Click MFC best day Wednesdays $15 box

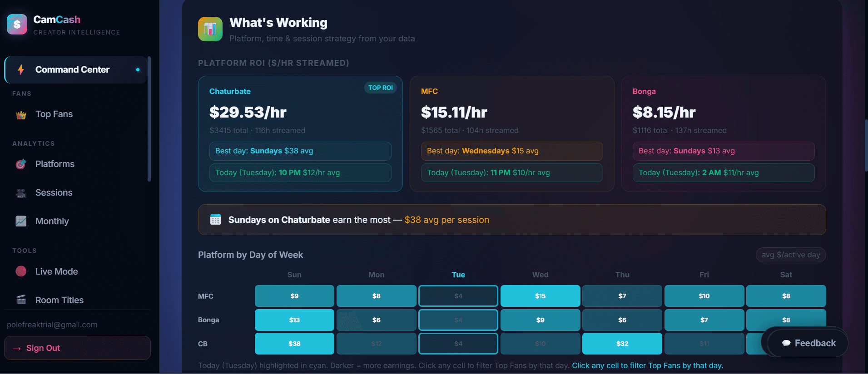click(512, 151)
